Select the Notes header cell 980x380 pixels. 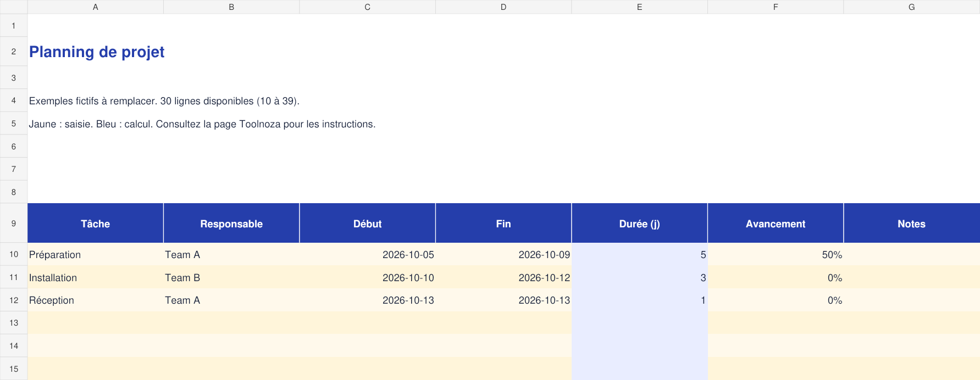pyautogui.click(x=912, y=223)
